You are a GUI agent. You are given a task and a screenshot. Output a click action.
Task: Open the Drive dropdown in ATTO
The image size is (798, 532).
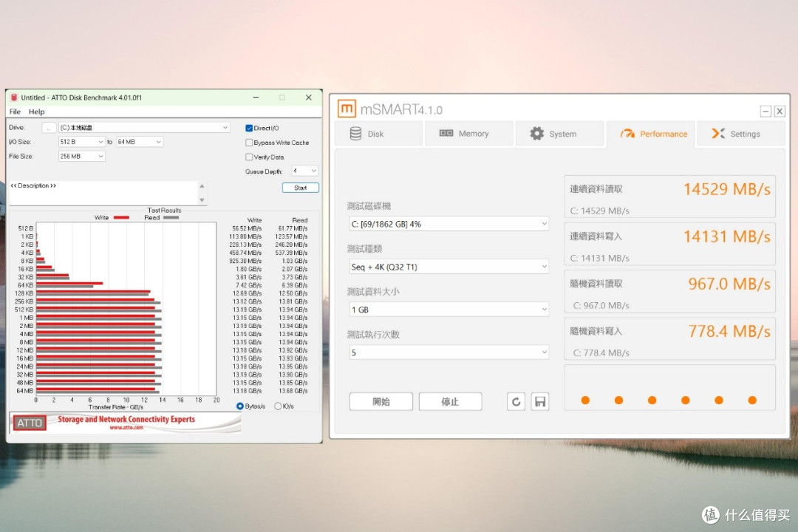[x=144, y=128]
